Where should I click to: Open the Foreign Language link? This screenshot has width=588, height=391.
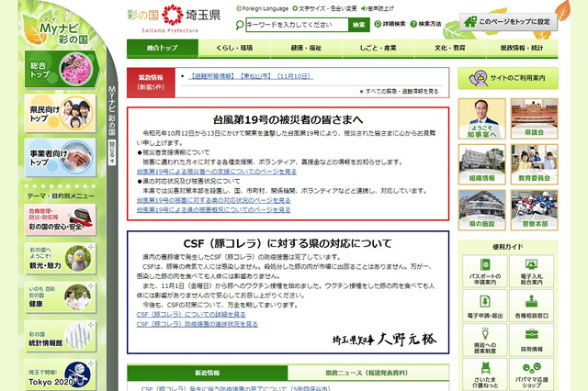(x=263, y=8)
